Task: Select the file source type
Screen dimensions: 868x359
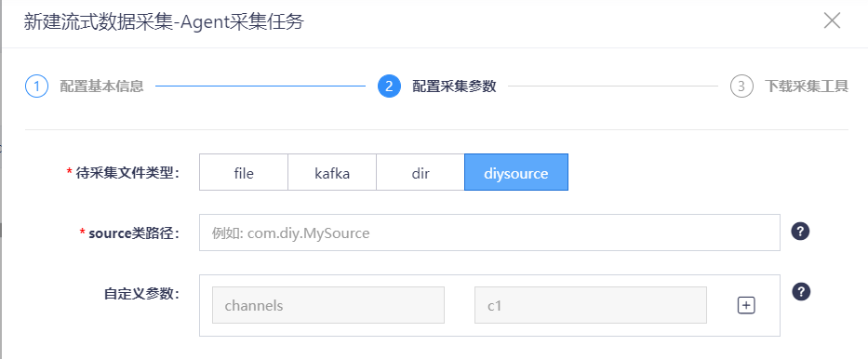Action: tap(244, 173)
